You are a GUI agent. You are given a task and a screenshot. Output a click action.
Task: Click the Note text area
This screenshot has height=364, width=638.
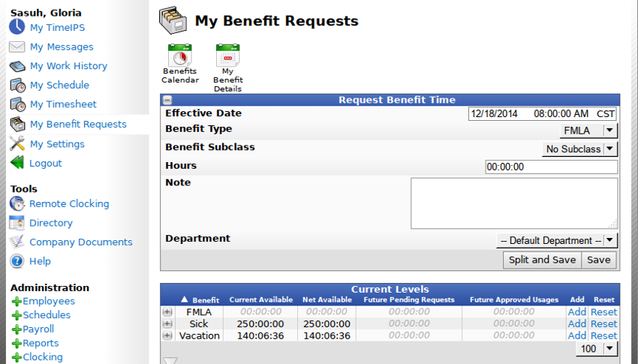pyautogui.click(x=514, y=203)
